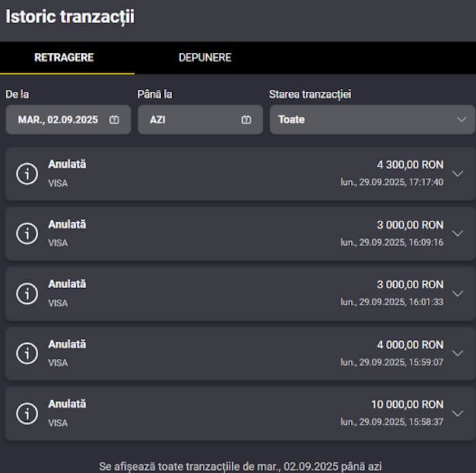This screenshot has height=473, width=476.
Task: Expand the 4 300,00 RON transaction chevron
Action: (458, 174)
